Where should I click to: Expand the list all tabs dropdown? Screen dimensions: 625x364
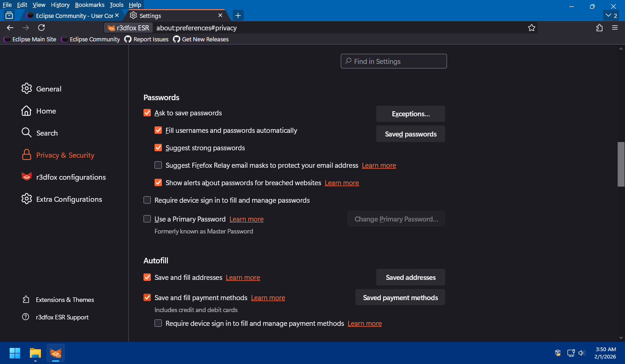[x=611, y=16]
